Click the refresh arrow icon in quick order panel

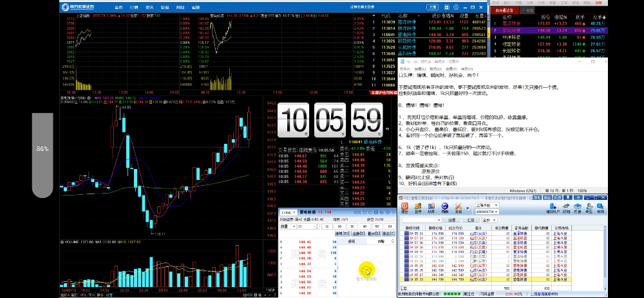[x=370, y=212]
